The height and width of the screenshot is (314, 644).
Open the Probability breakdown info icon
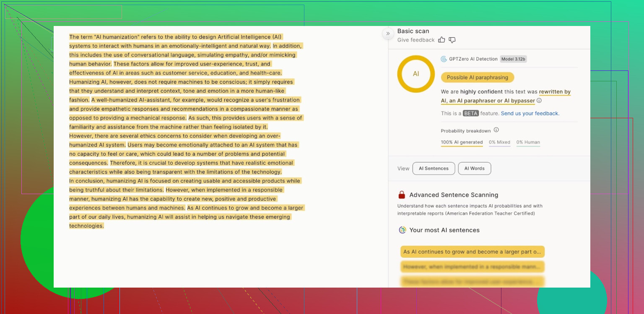click(496, 130)
